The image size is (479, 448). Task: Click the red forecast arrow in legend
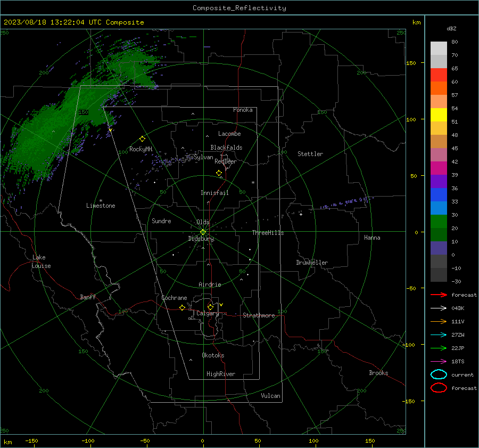click(x=439, y=295)
